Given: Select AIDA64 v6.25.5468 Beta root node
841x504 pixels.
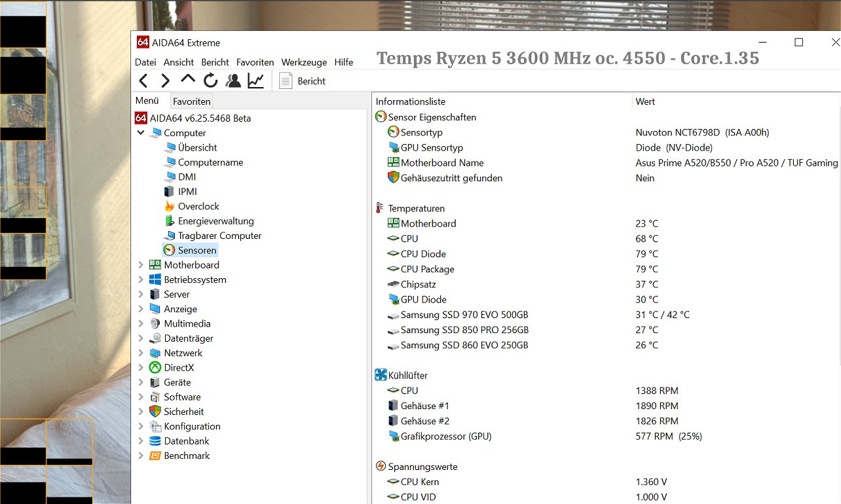Looking at the screenshot, I should click(x=193, y=118).
